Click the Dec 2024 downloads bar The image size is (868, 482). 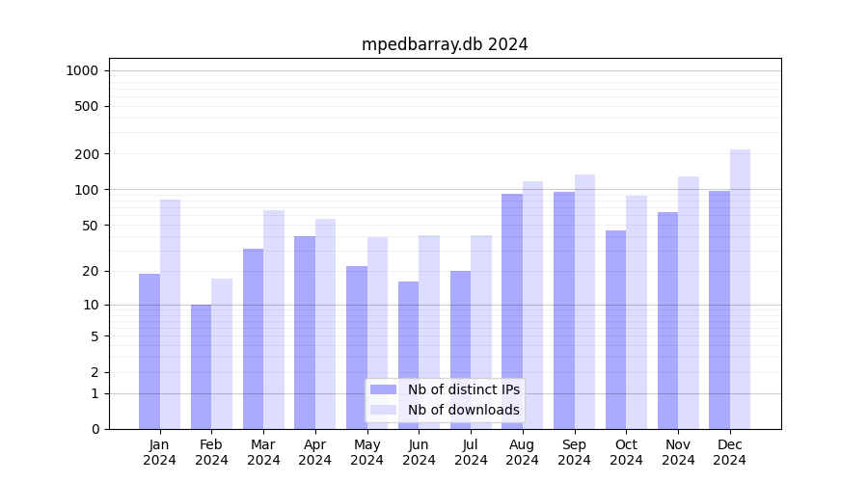740,289
